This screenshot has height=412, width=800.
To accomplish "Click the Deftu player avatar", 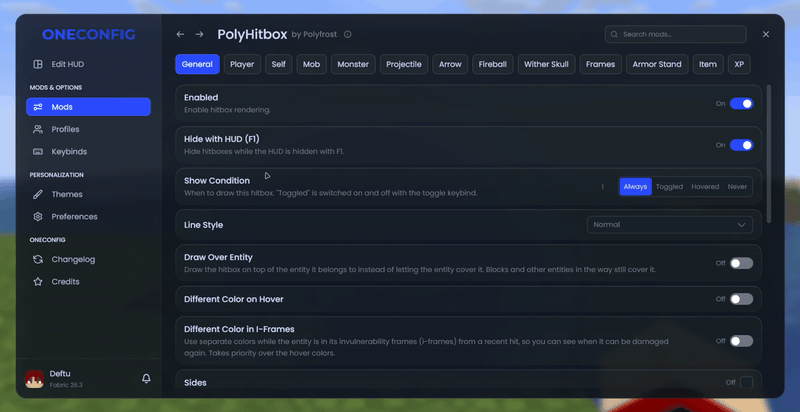I will (x=35, y=379).
